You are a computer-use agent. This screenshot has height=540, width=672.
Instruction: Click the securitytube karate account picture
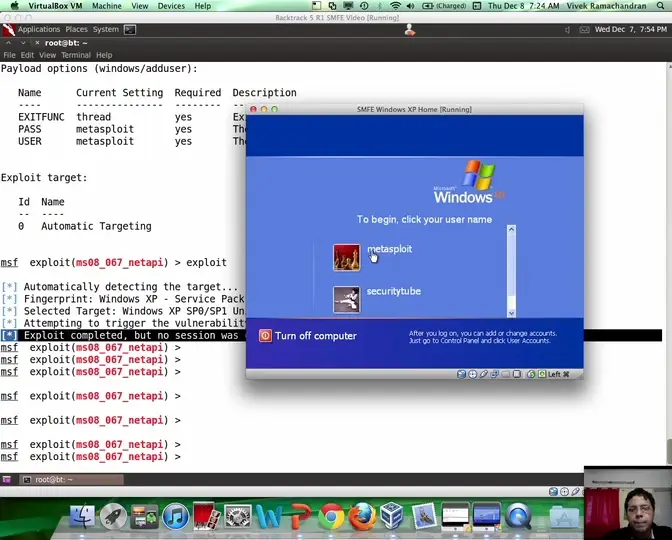click(347, 300)
